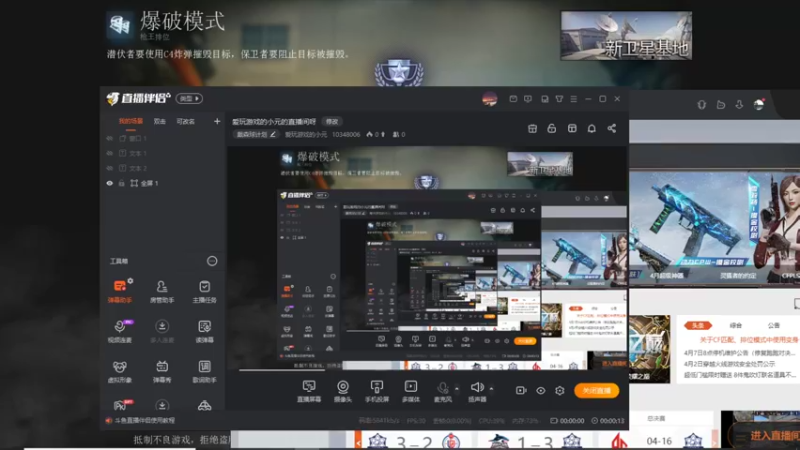Expand microphone options arrow
The width and height of the screenshot is (800, 450).
(457, 389)
